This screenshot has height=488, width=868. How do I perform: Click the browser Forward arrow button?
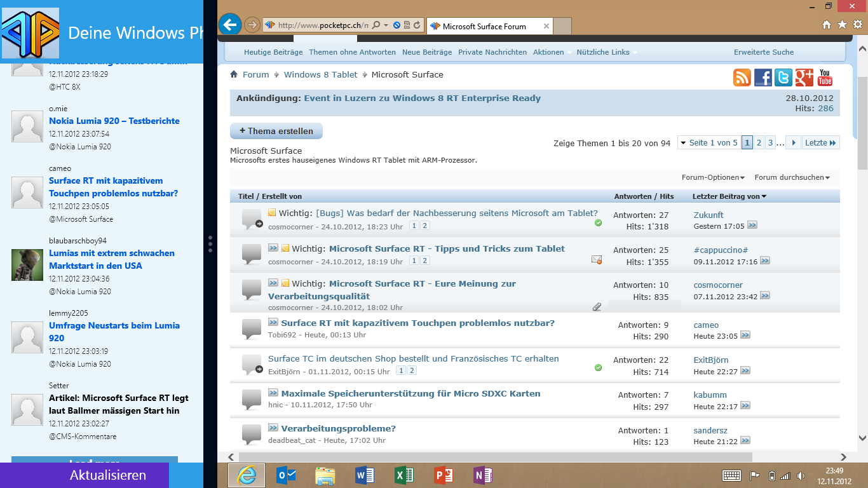[252, 25]
